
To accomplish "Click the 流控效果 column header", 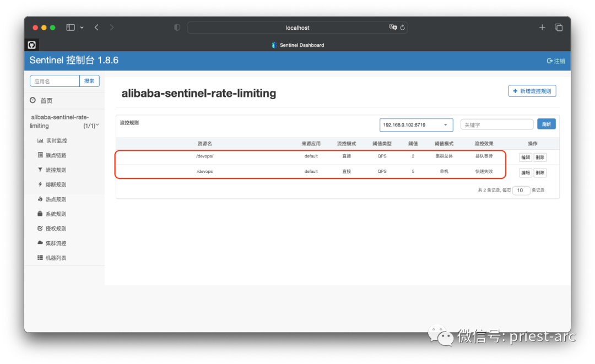I will coord(484,144).
